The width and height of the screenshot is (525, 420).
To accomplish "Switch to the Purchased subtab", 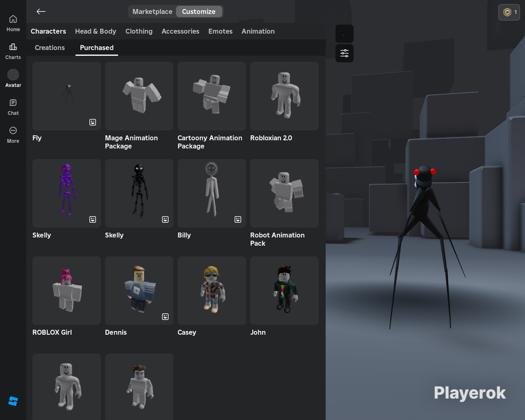I will click(x=97, y=47).
